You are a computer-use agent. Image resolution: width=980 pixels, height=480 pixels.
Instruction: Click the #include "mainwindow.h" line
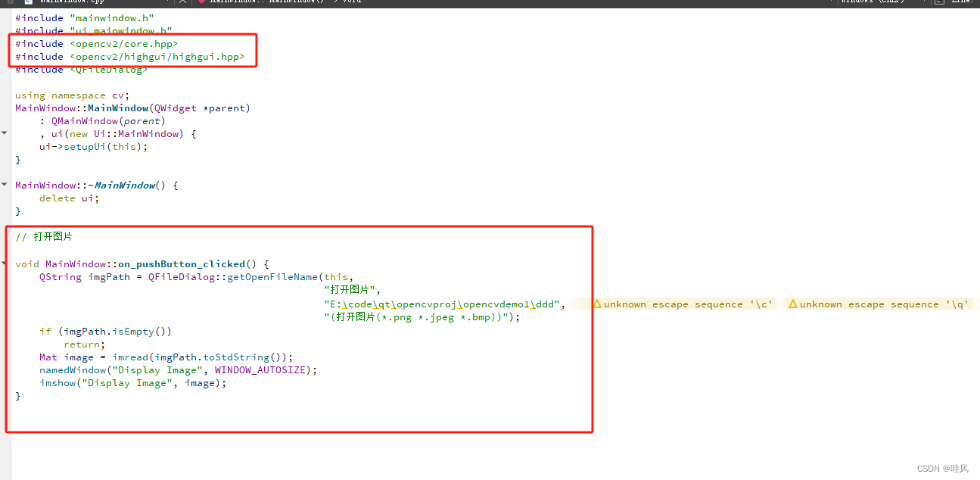coord(85,17)
